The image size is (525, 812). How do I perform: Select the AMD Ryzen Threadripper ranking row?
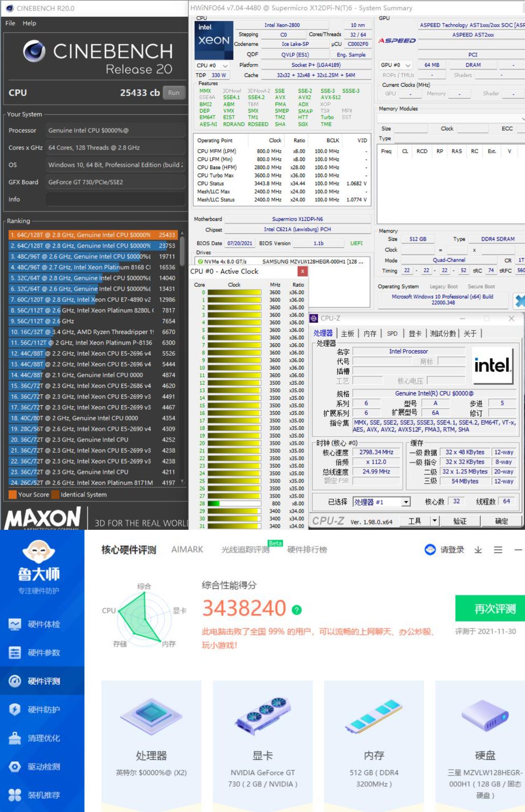pyautogui.click(x=93, y=332)
